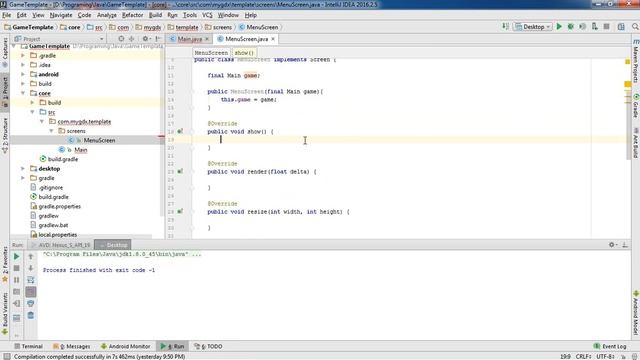Screen dimensions: 640x360
Task: Run the Desktop configuration with green play button
Action: pyautogui.click(x=559, y=27)
